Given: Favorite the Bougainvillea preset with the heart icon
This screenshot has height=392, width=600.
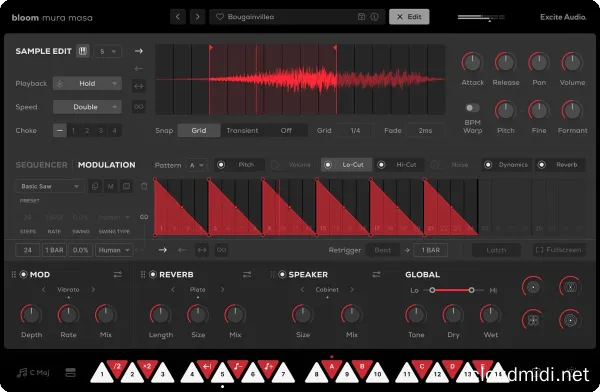Looking at the screenshot, I should tap(220, 17).
